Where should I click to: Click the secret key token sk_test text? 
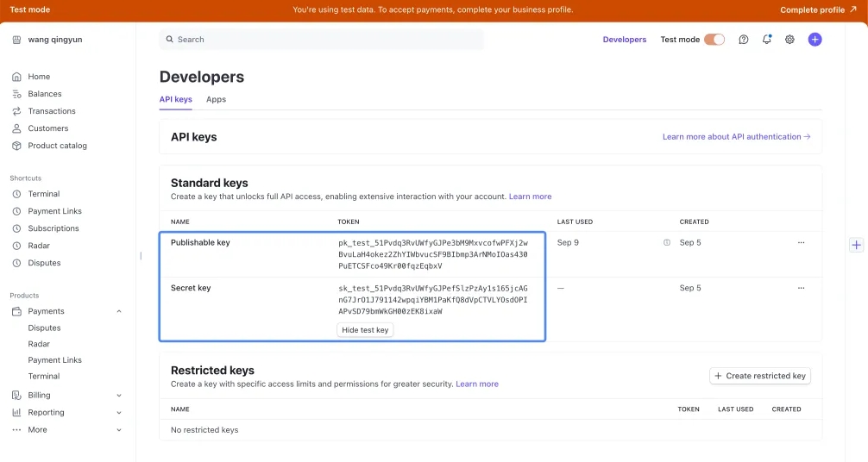pyautogui.click(x=433, y=300)
